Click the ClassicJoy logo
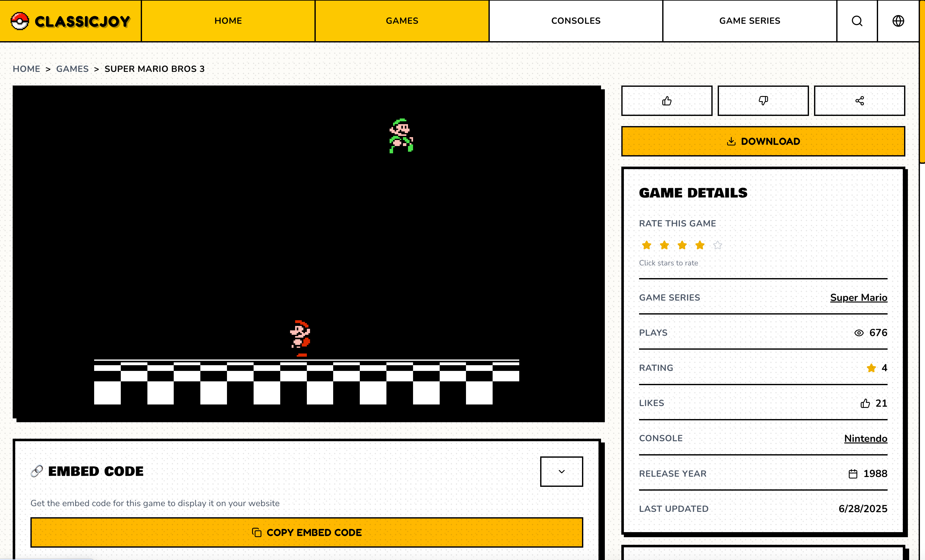The height and width of the screenshot is (560, 925). pos(70,21)
